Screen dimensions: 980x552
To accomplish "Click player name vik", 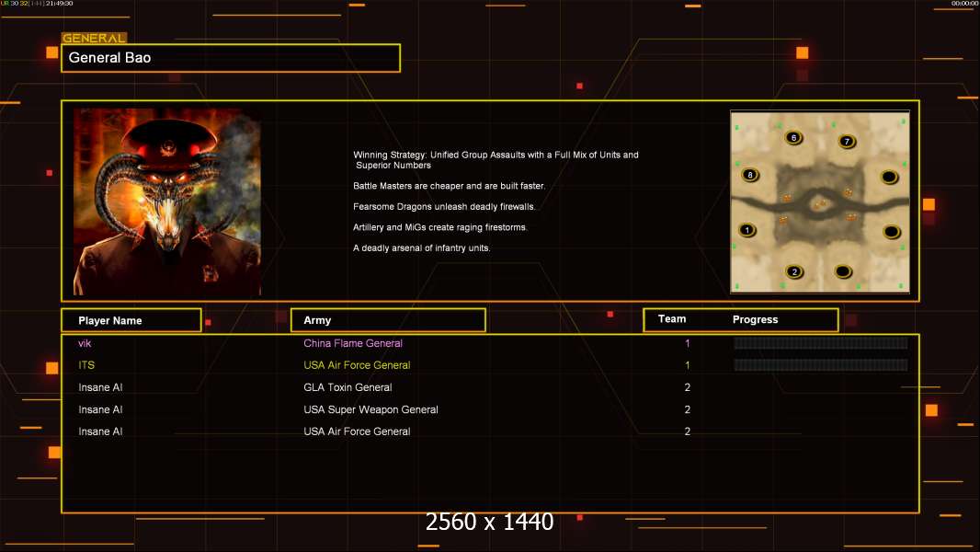I will pos(85,343).
